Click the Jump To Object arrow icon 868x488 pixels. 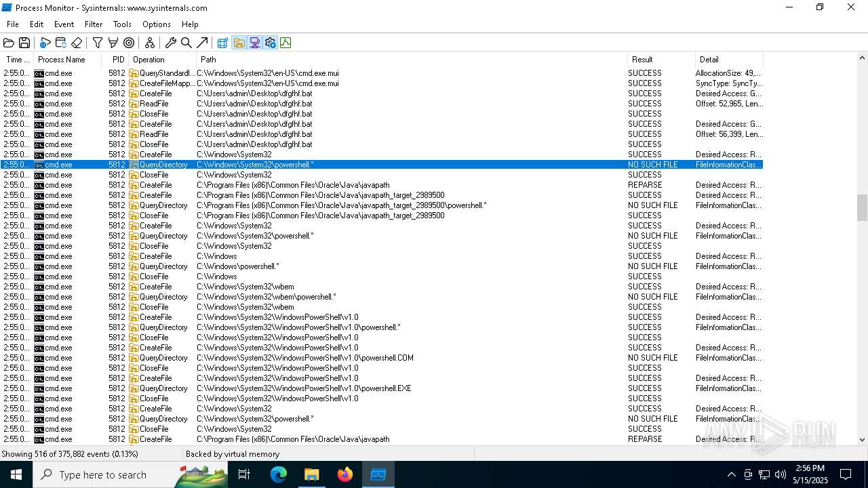coord(202,43)
